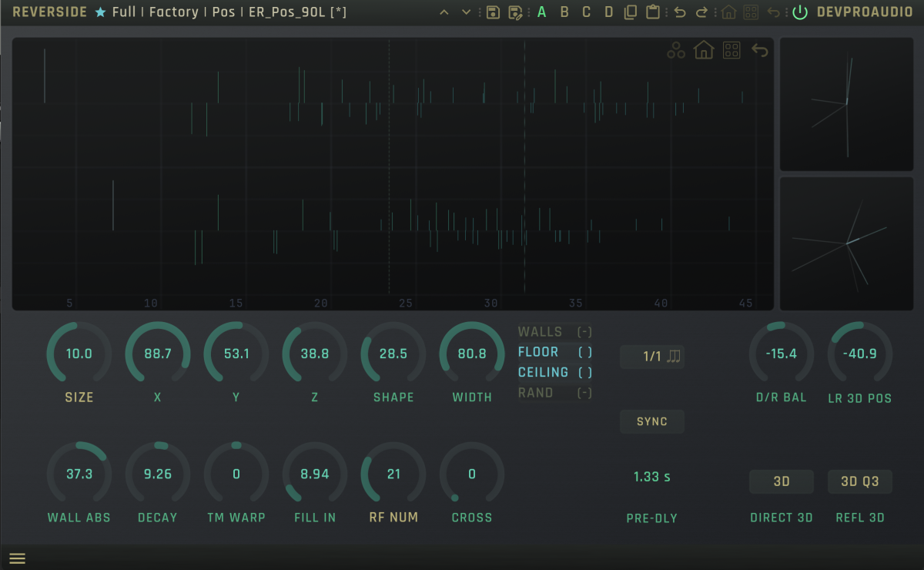This screenshot has height=570, width=924.
Task: Click the Z knob showing 38.8
Action: tap(315, 354)
